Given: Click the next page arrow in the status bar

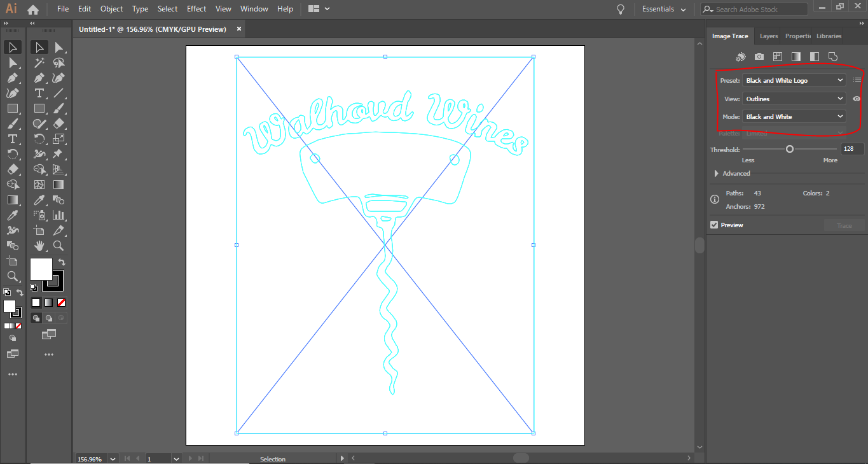Looking at the screenshot, I should pos(189,458).
